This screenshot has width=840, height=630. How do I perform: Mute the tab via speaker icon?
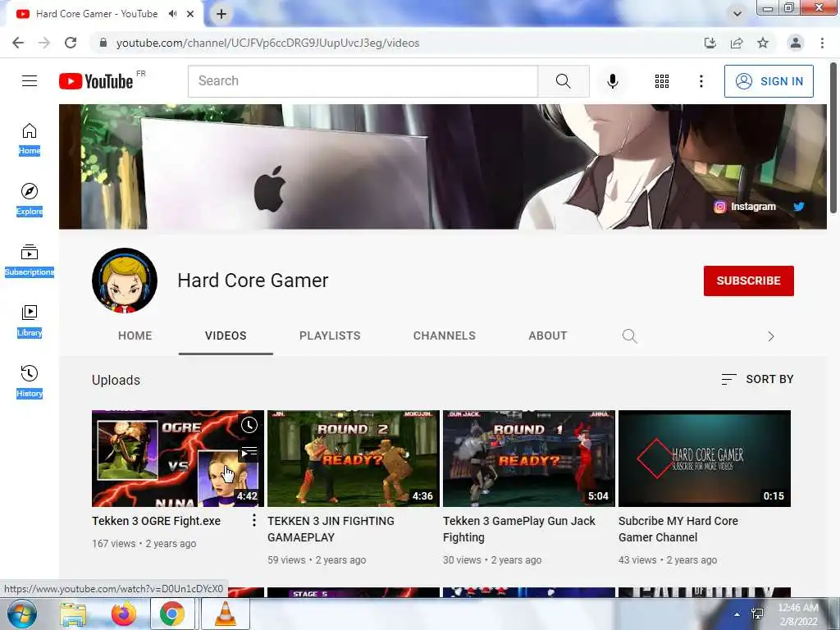[x=172, y=14]
